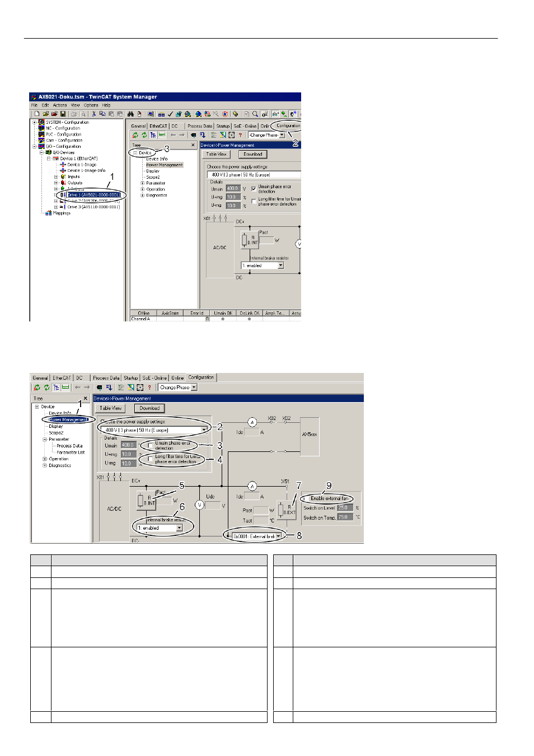
Task: Click the magnifier search icon in main toolbar
Action: point(255,114)
